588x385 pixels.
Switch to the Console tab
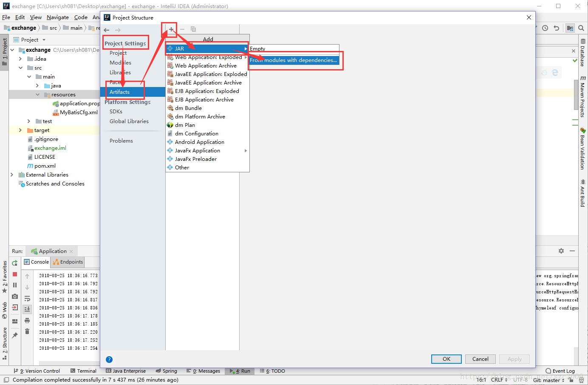pyautogui.click(x=37, y=262)
